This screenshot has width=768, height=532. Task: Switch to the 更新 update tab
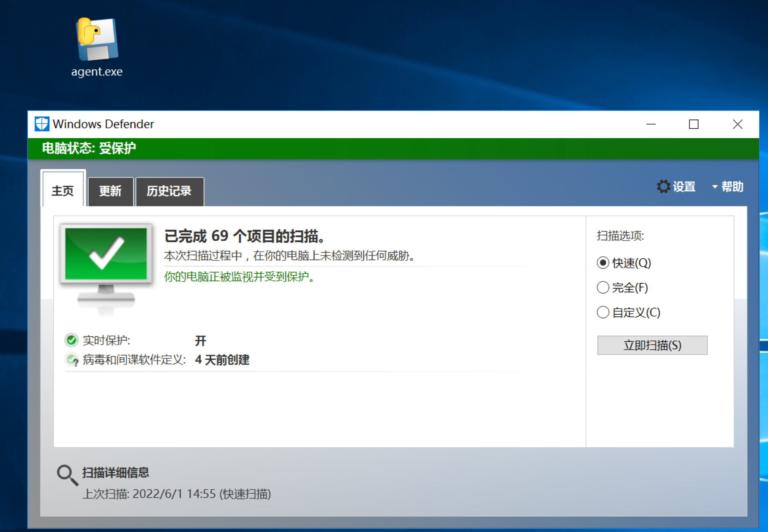(111, 191)
